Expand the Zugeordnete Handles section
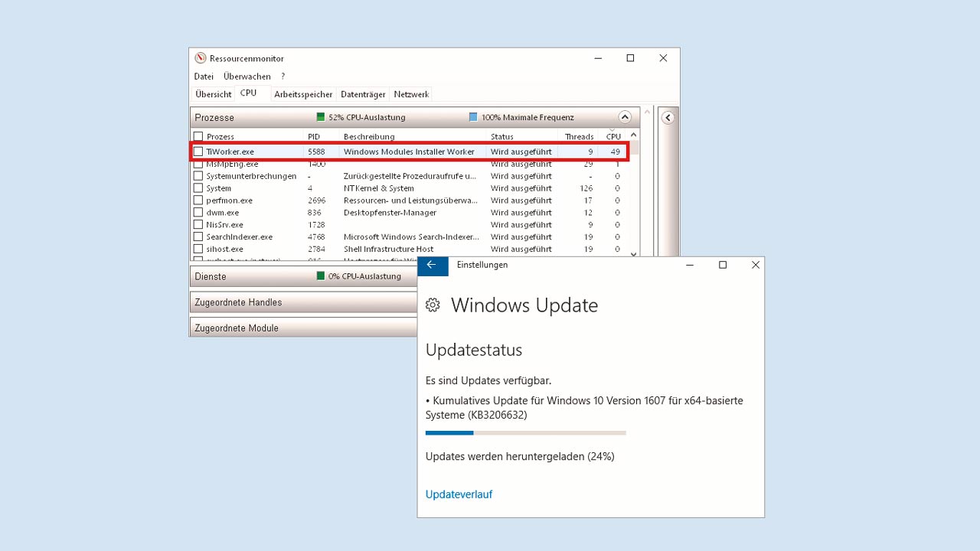 (303, 302)
